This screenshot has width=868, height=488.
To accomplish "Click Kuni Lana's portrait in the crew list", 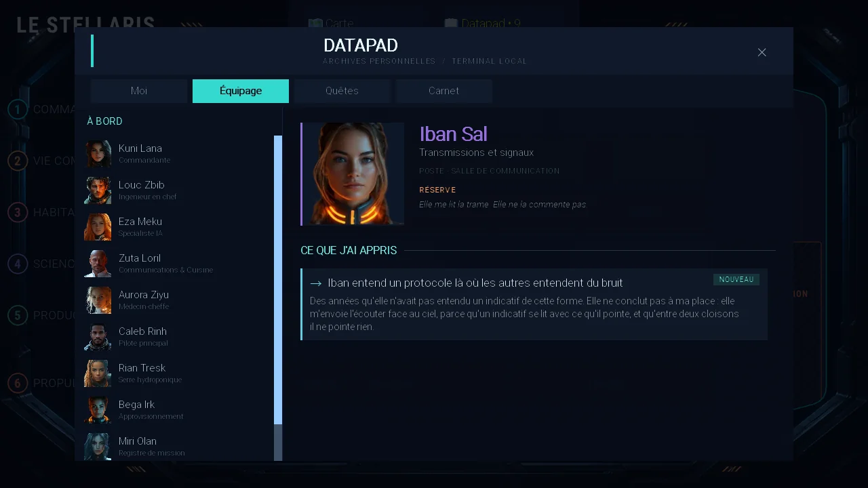I will [98, 154].
